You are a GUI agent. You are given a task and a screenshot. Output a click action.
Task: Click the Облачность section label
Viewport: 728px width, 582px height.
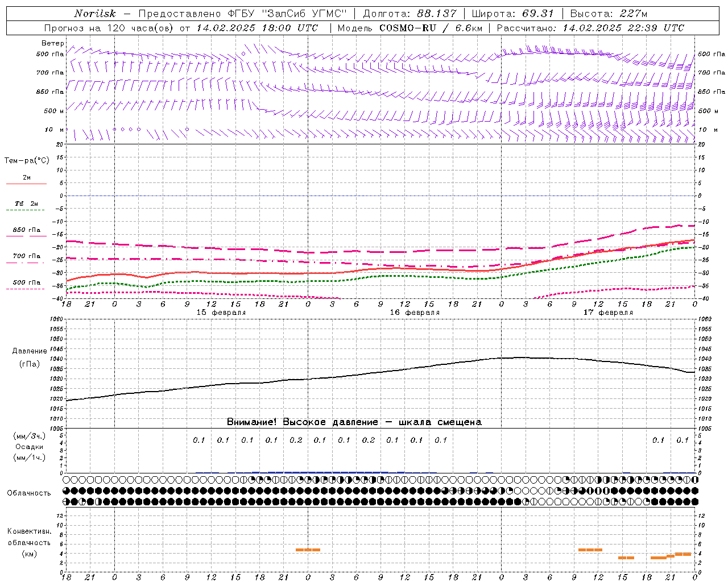pyautogui.click(x=29, y=493)
